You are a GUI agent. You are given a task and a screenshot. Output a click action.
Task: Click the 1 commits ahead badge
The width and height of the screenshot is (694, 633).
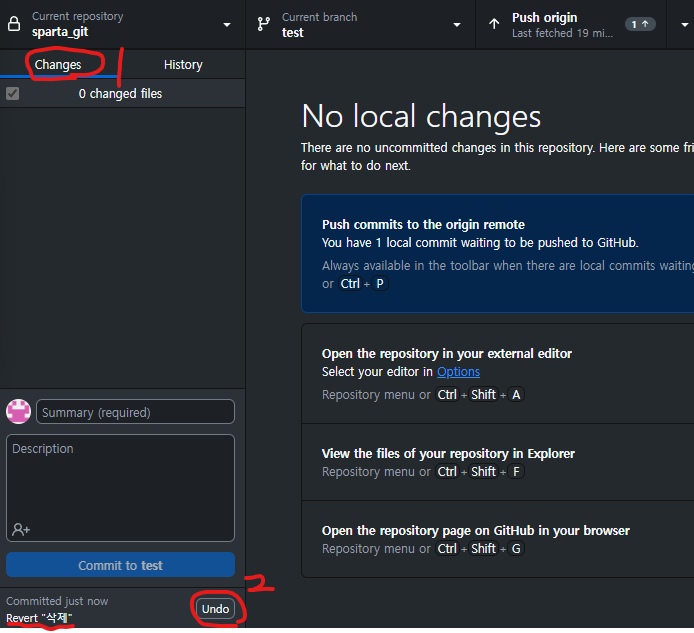pyautogui.click(x=640, y=24)
